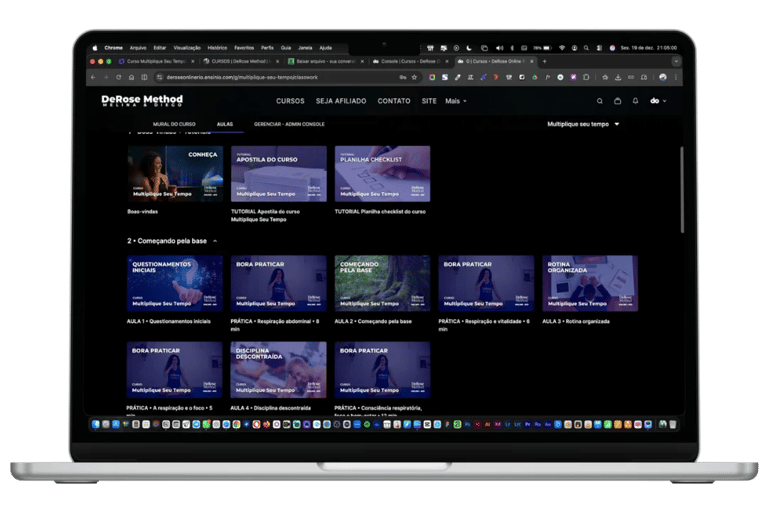The height and width of the screenshot is (512, 768).
Task: Open lesson AULA 1 Questionamentos iniciais title
Action: 168,321
